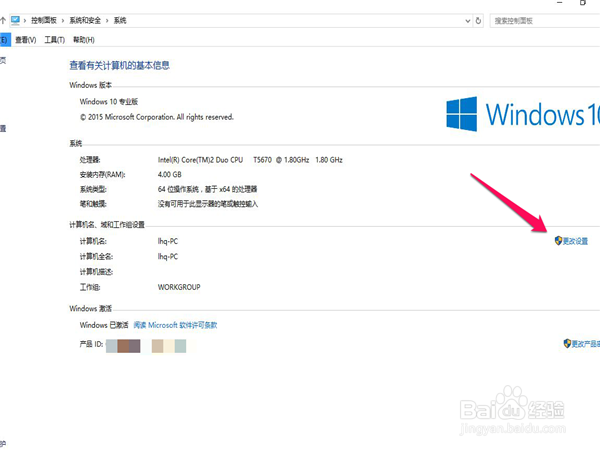Click shield icon beside 更改产品密钥

click(x=567, y=343)
